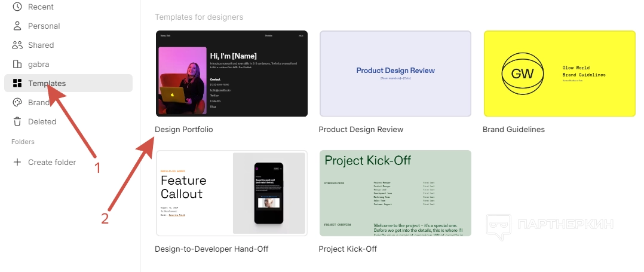Click the Brand palette icon
Viewport: 644px width, 272px height.
(17, 102)
